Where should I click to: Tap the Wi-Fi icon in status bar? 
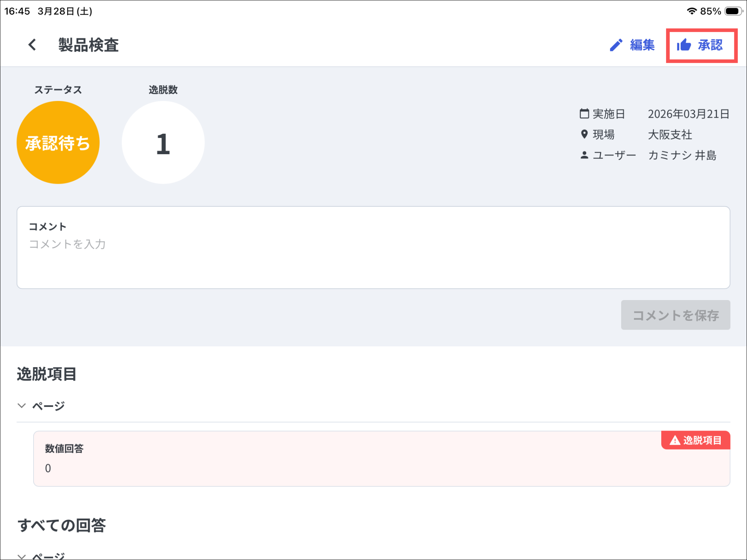coord(691,11)
